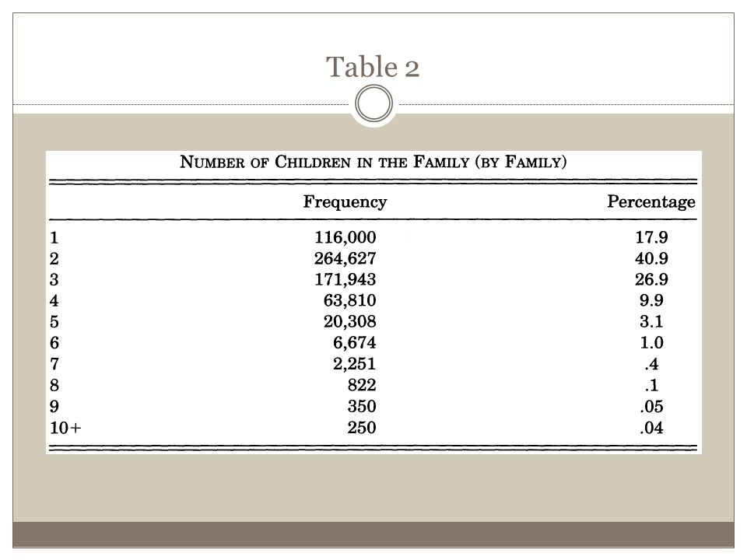This screenshot has width=747, height=560.
Task: Select the frequency value 264,627
Action: click(345, 258)
